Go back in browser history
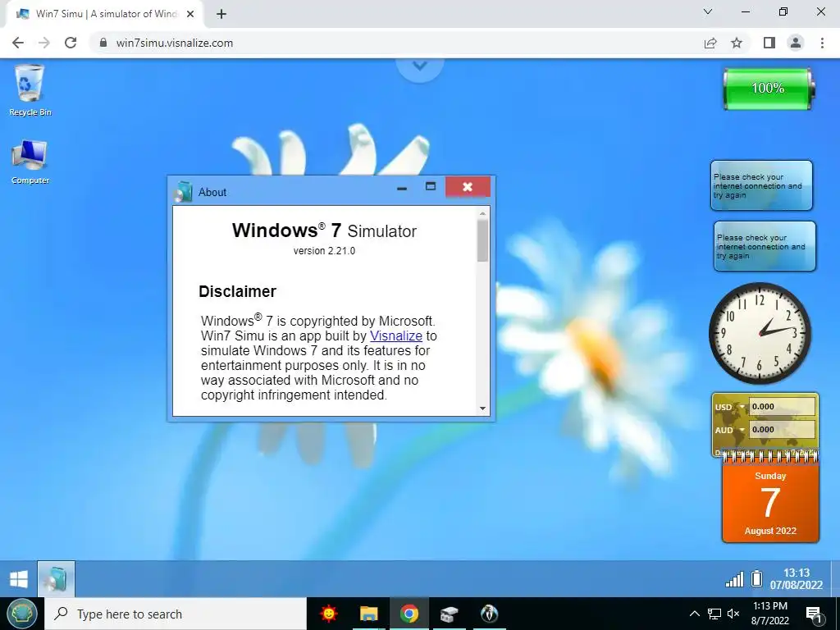 pos(18,43)
